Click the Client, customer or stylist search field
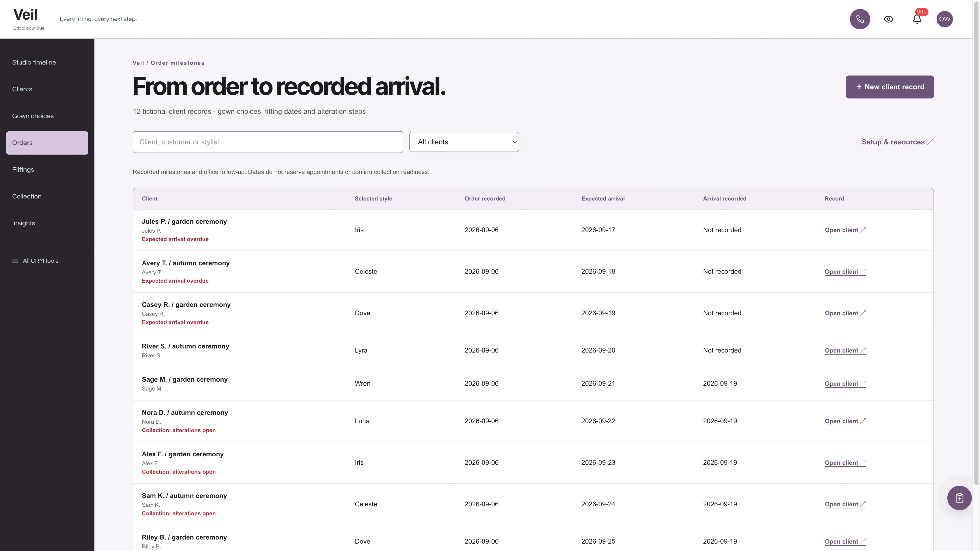 coord(267,142)
